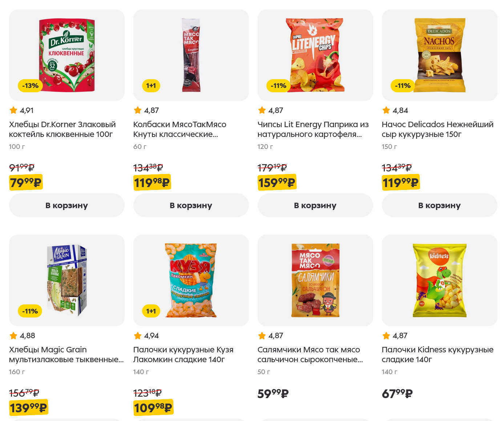Open Delicados Nachos product image
The image size is (504, 421).
click(x=440, y=55)
